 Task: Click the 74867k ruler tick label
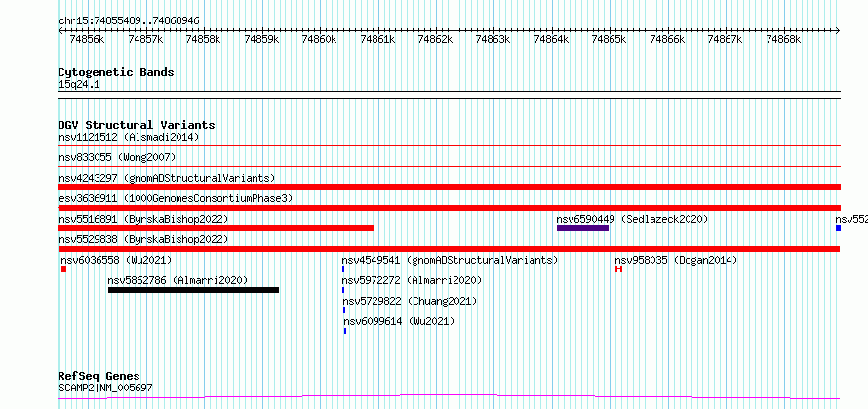pos(726,39)
